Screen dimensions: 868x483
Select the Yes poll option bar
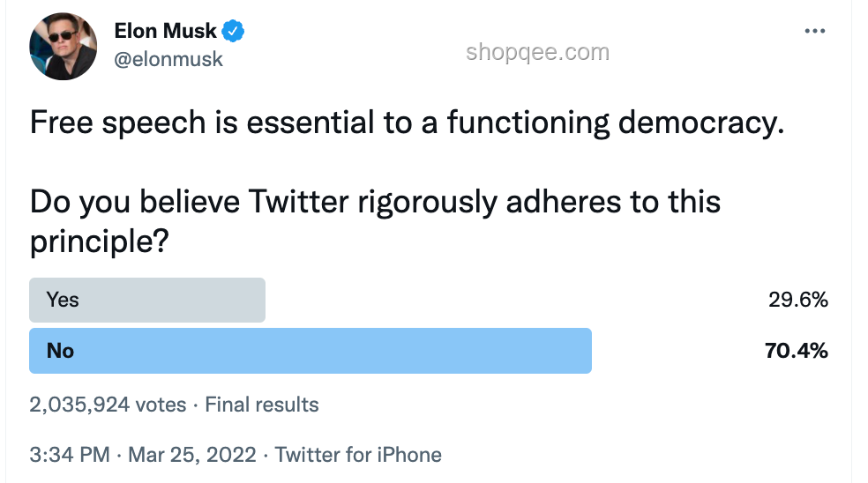147,300
